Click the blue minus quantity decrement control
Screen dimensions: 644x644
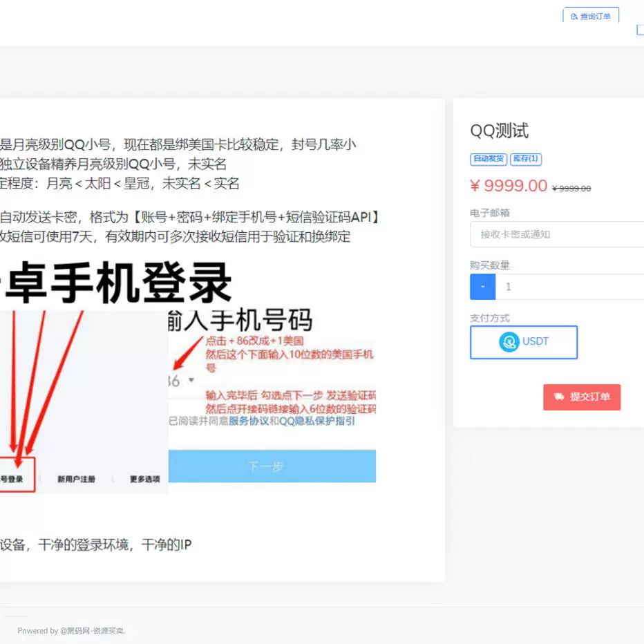point(482,286)
